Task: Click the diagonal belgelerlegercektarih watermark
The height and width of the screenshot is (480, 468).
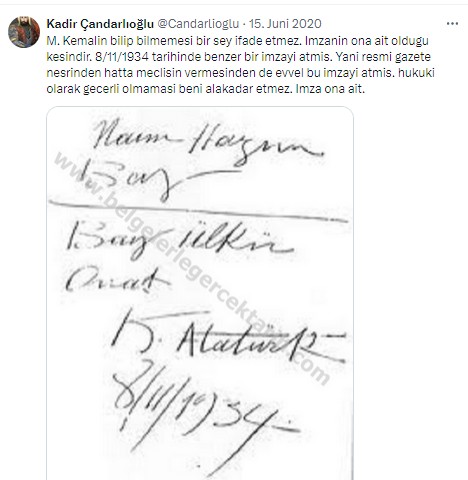Action: pos(192,268)
